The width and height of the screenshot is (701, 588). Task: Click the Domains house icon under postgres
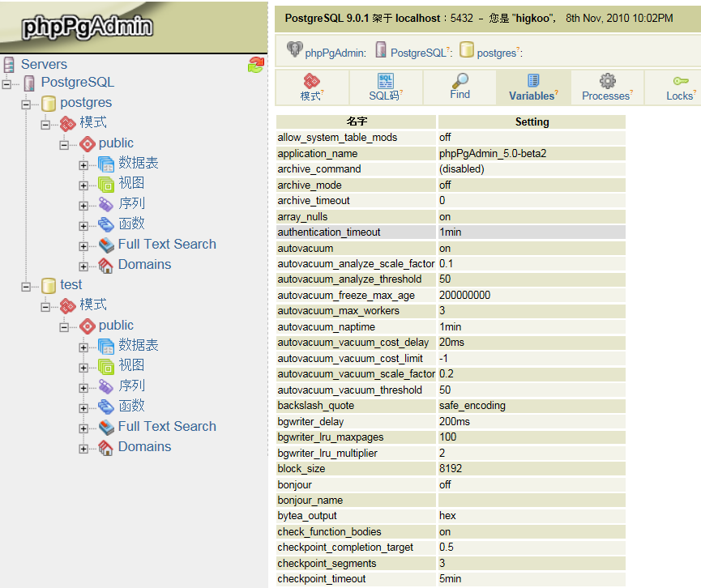[106, 266]
